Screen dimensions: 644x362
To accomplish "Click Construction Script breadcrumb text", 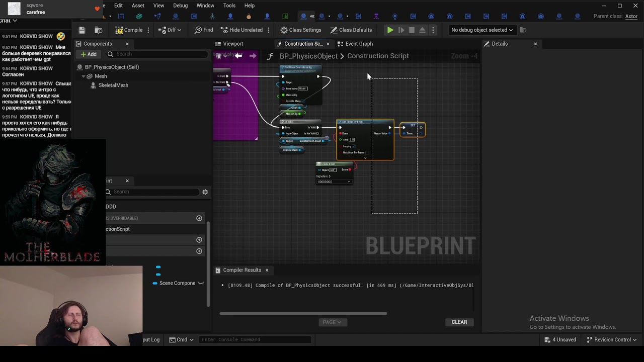I will (x=378, y=56).
